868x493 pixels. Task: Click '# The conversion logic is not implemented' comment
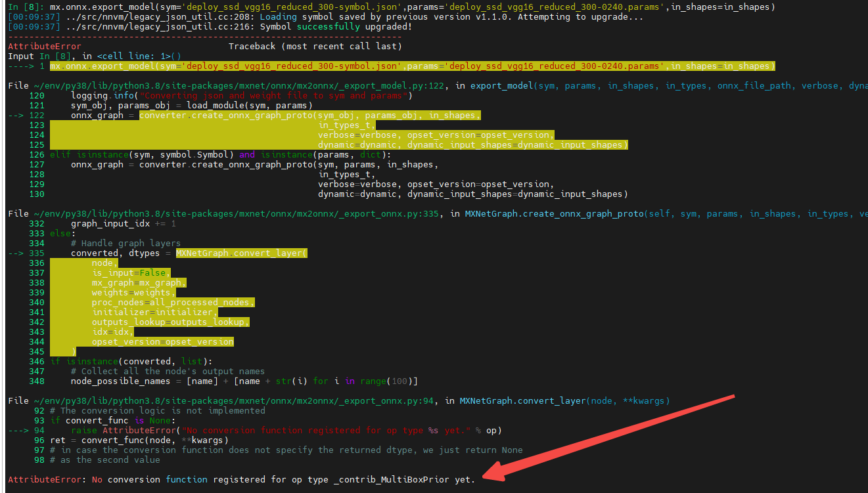pyautogui.click(x=158, y=410)
